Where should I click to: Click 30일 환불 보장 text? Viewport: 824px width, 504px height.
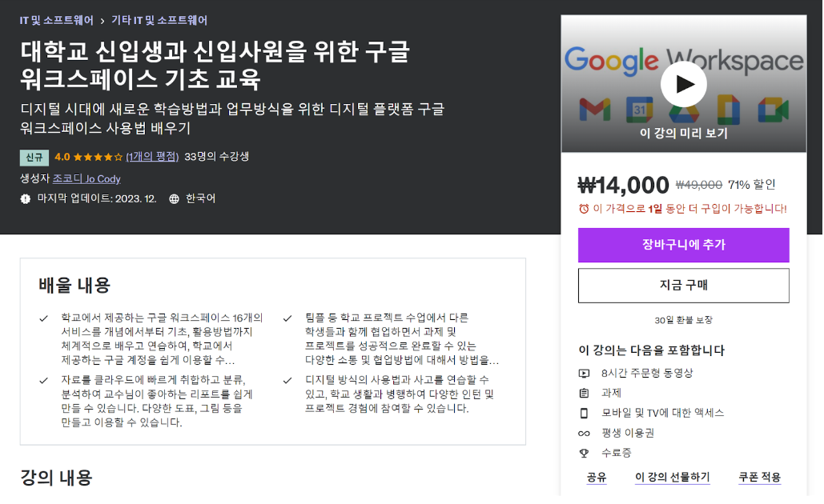pos(684,320)
